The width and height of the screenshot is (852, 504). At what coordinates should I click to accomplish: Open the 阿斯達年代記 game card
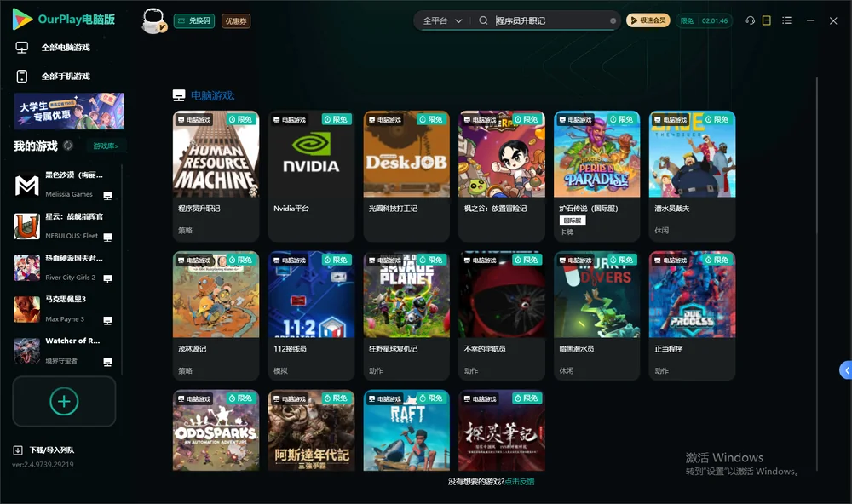311,430
